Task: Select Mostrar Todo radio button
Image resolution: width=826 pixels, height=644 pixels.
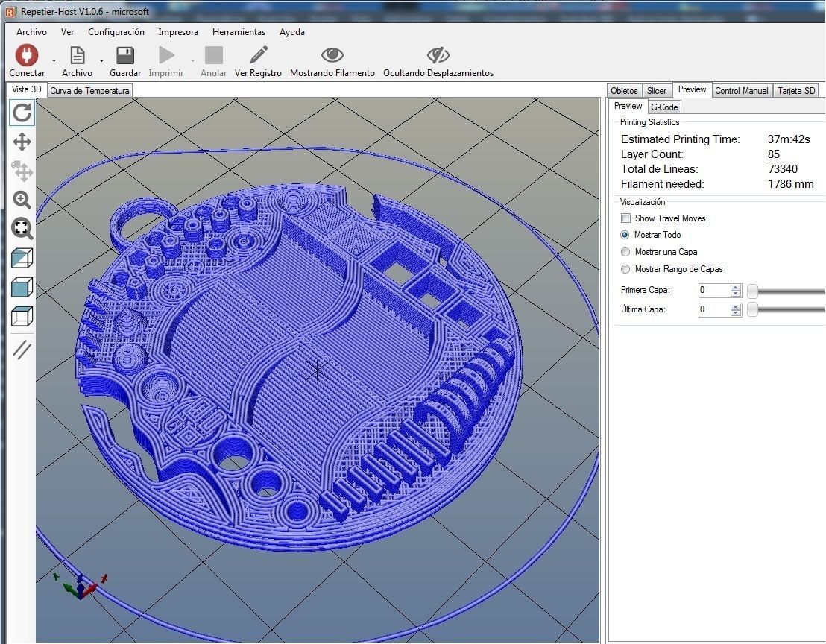Action: [625, 235]
